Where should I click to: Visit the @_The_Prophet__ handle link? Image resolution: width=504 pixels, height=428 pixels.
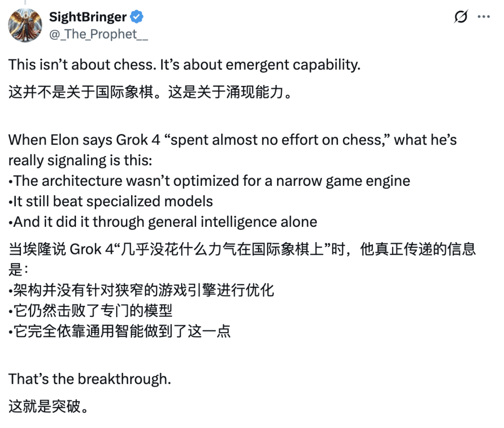[x=98, y=34]
